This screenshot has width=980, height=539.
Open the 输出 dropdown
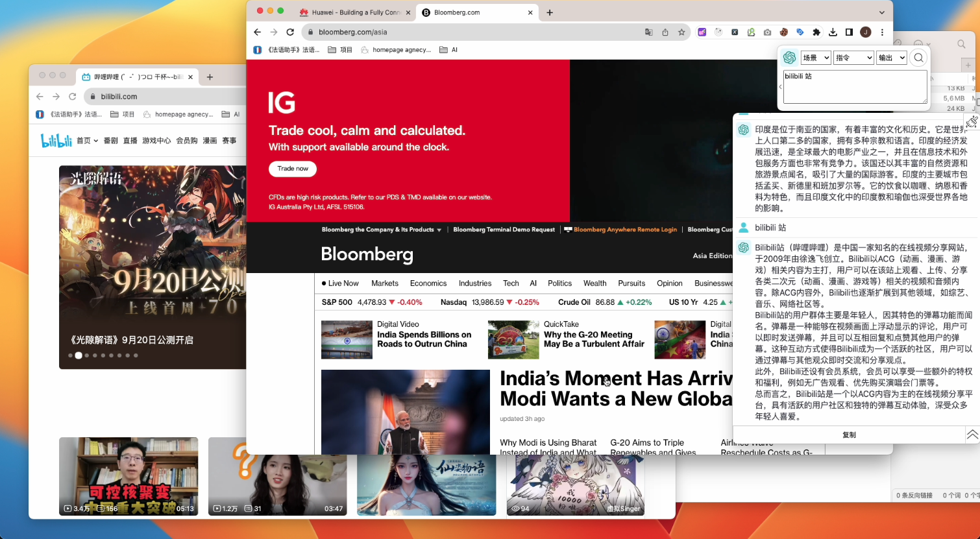tap(891, 58)
